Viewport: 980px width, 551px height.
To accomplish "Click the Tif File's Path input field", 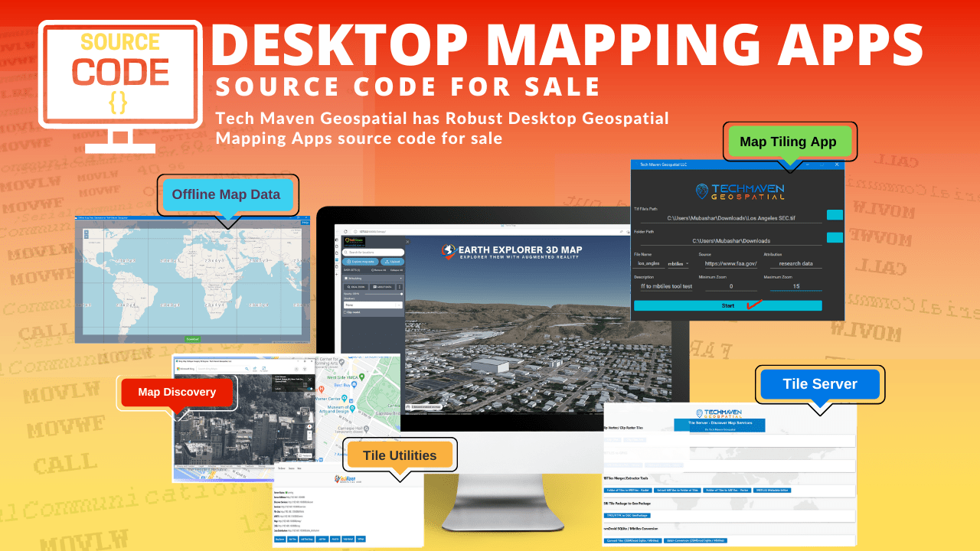I will pyautogui.click(x=732, y=219).
